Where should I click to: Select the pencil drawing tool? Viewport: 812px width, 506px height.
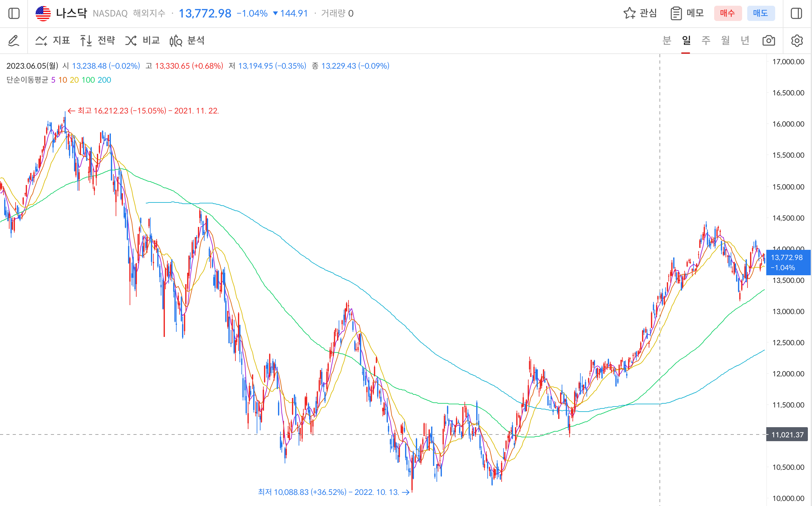coord(14,40)
